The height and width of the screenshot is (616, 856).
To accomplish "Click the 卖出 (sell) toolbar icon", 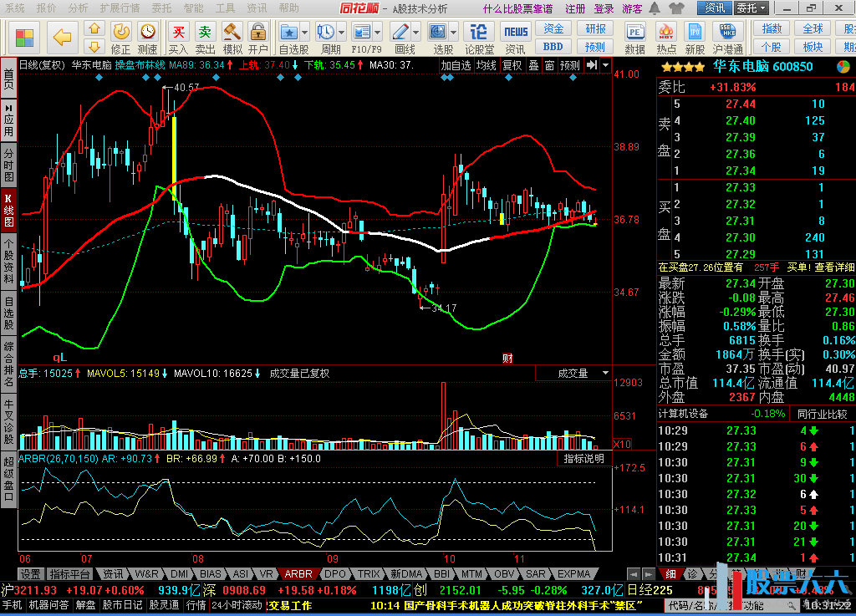I will 205,37.
